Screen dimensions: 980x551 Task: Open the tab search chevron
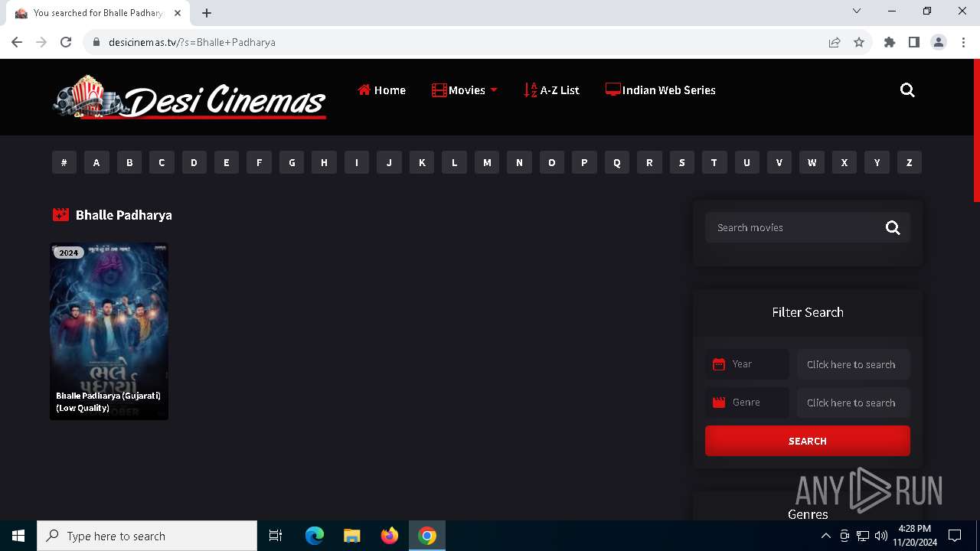click(x=857, y=11)
